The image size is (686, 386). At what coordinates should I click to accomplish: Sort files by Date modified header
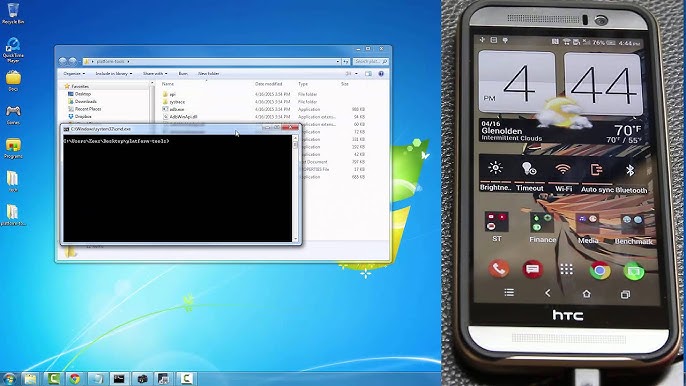click(268, 84)
